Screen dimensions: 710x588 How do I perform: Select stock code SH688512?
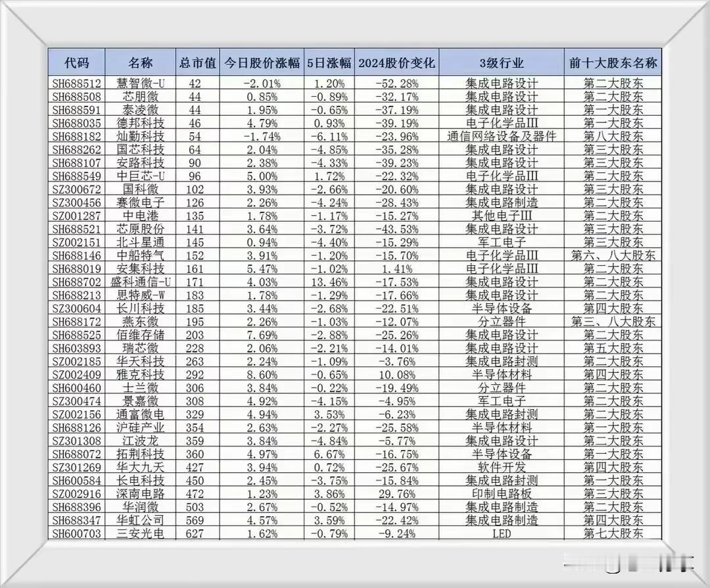76,84
